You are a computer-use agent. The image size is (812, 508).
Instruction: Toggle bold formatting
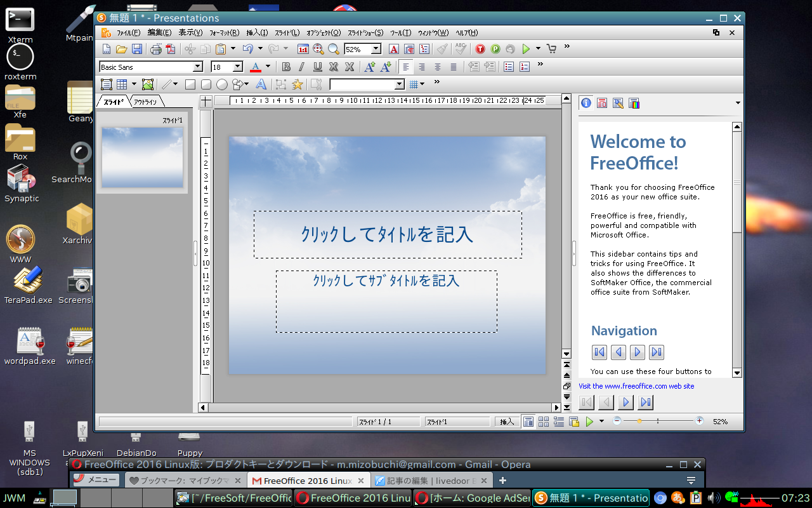click(286, 67)
